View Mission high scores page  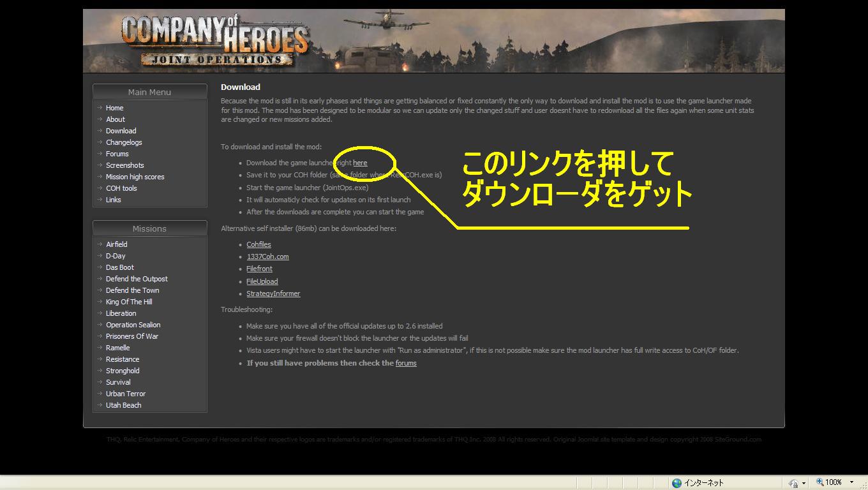pyautogui.click(x=135, y=177)
